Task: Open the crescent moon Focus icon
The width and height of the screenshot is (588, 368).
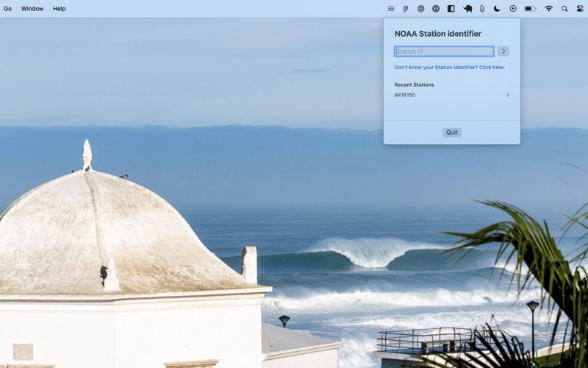Action: click(x=497, y=9)
